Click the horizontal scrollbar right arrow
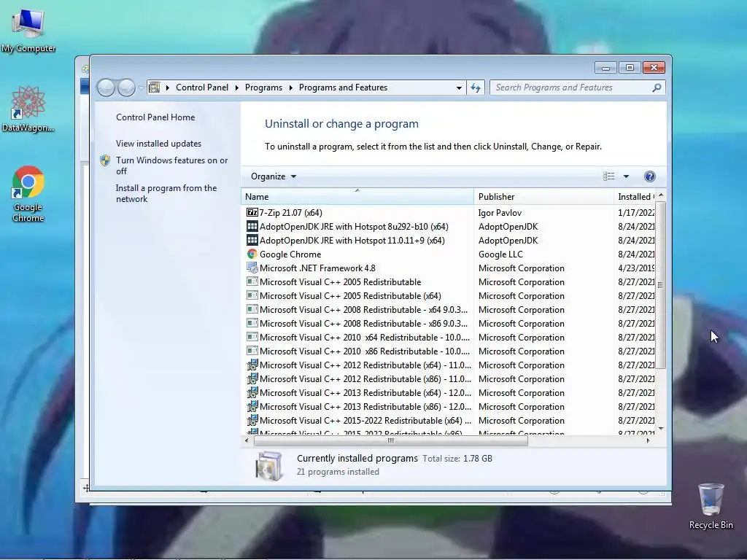This screenshot has width=747, height=560. [x=648, y=441]
